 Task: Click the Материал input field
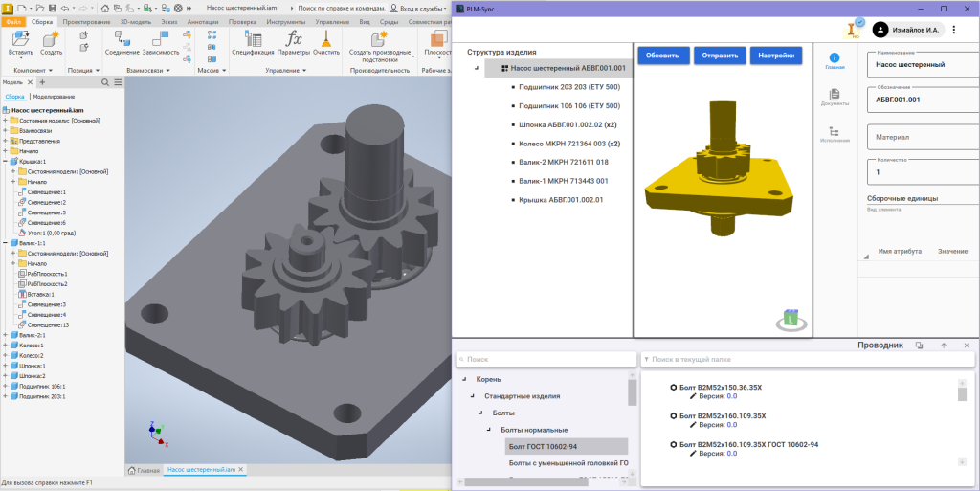(919, 137)
